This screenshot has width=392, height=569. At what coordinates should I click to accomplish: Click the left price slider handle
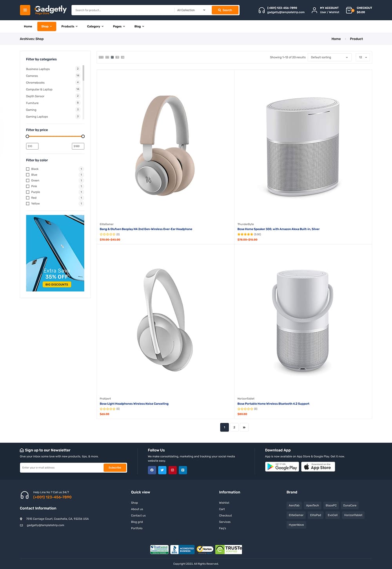(x=27, y=136)
